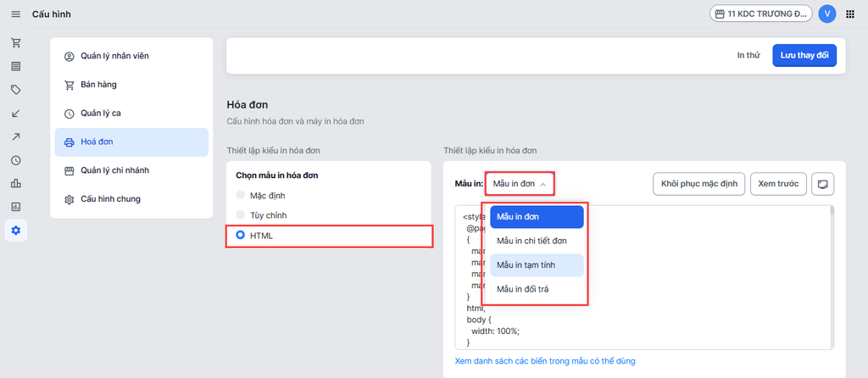The width and height of the screenshot is (868, 378).
Task: Click the screen display icon beside Xem trước
Action: (x=822, y=184)
